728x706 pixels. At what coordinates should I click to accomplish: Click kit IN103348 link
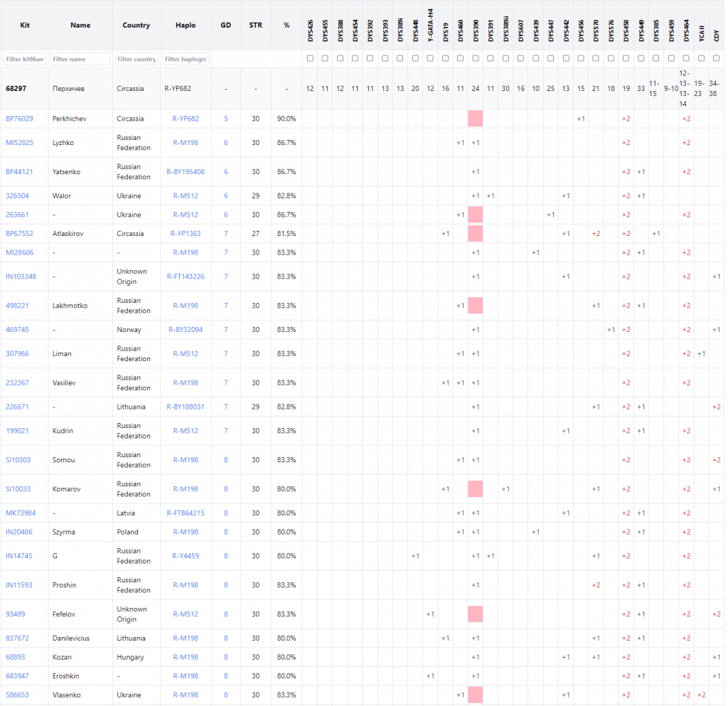tap(21, 277)
